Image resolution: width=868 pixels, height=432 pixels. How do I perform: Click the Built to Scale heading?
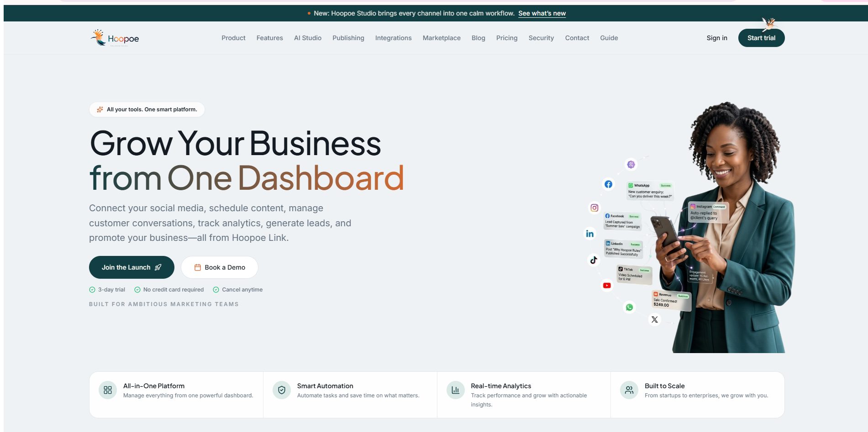point(664,386)
